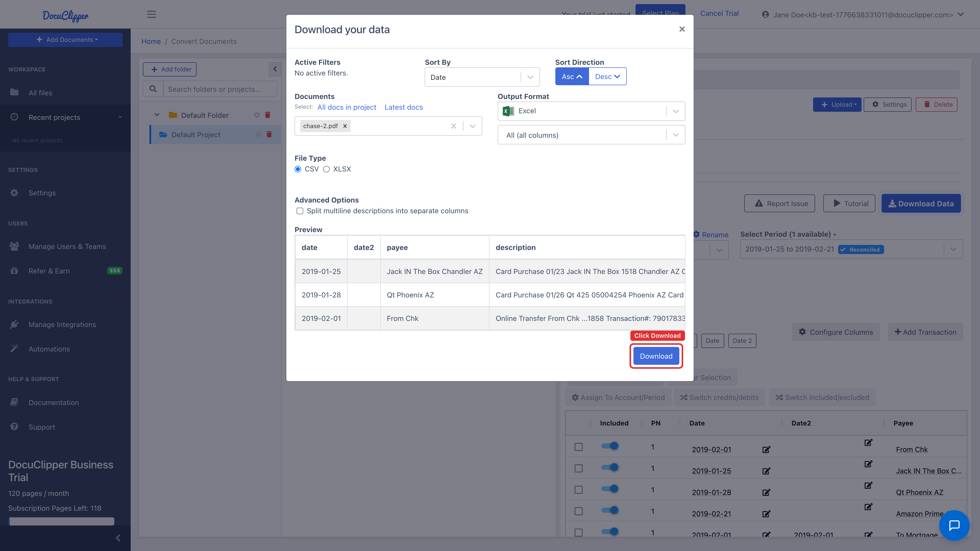Switch sort direction to Desc

click(x=607, y=77)
